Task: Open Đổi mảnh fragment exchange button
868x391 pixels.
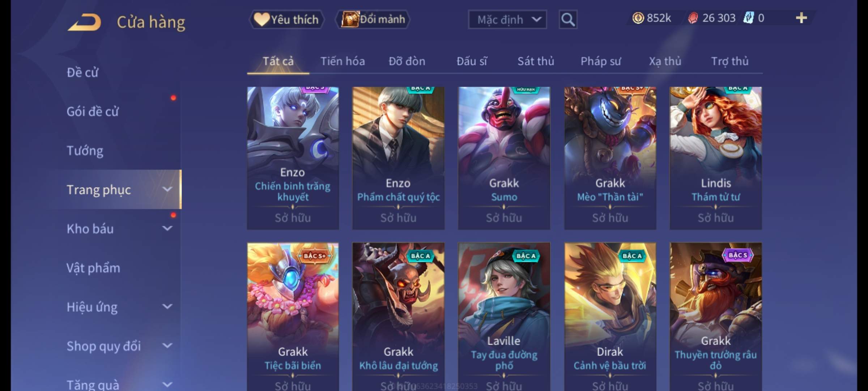Action: [x=373, y=20]
